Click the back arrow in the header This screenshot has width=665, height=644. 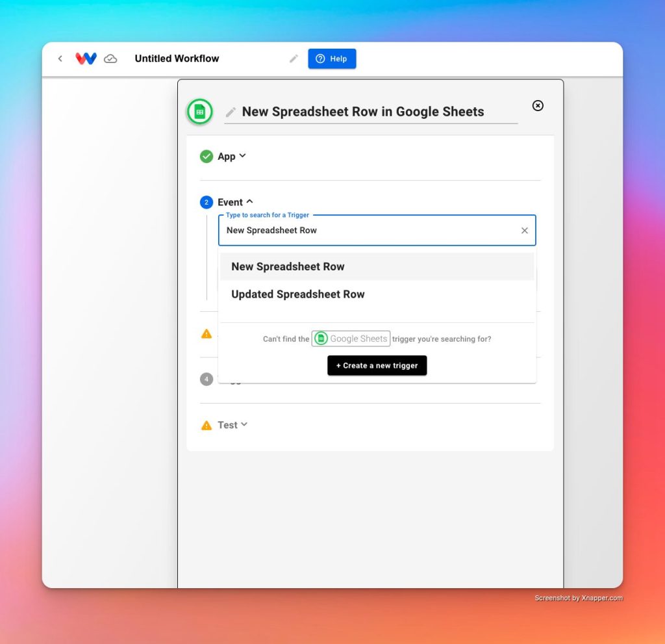[x=60, y=58]
